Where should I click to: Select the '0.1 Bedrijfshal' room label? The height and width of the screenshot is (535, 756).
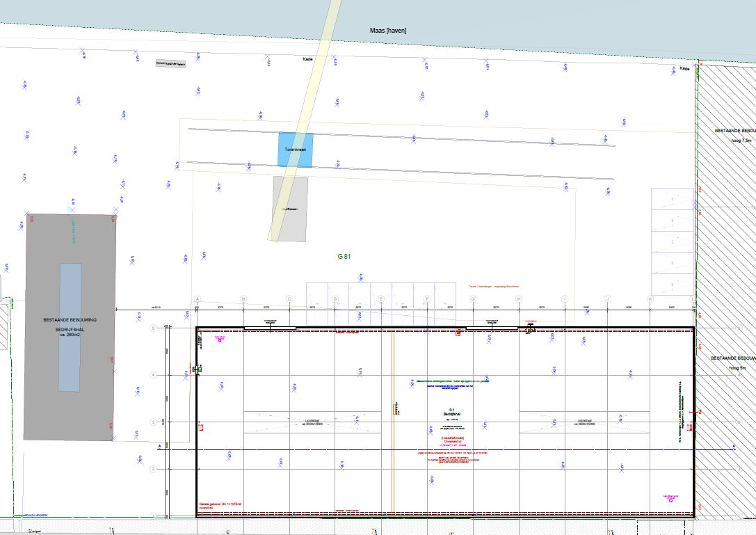452,411
